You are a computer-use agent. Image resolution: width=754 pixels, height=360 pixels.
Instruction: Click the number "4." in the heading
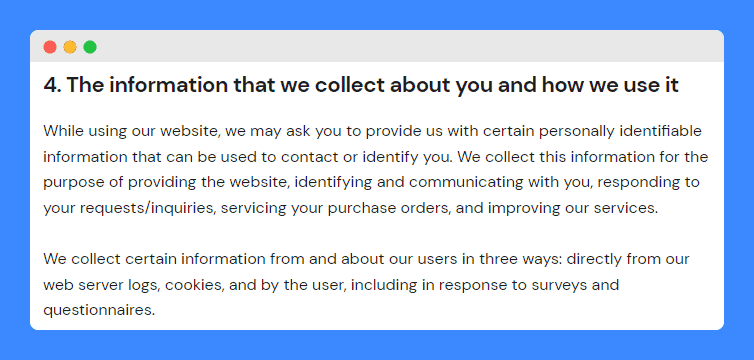(52, 86)
